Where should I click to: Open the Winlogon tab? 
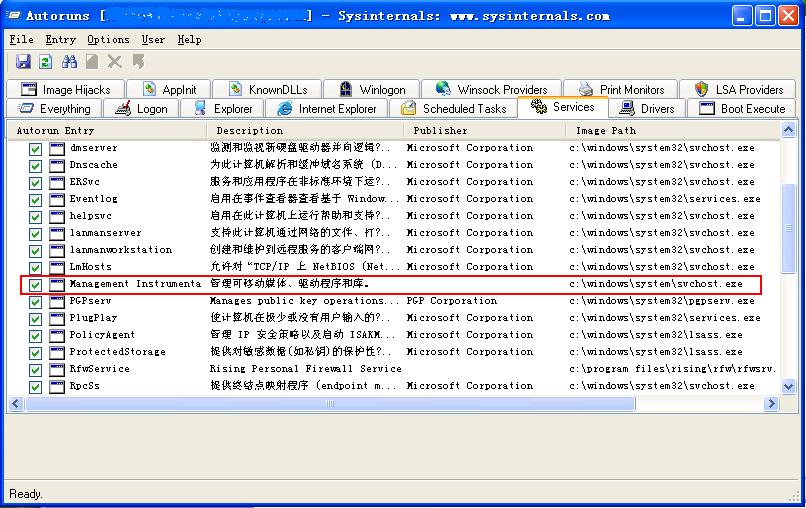click(372, 89)
